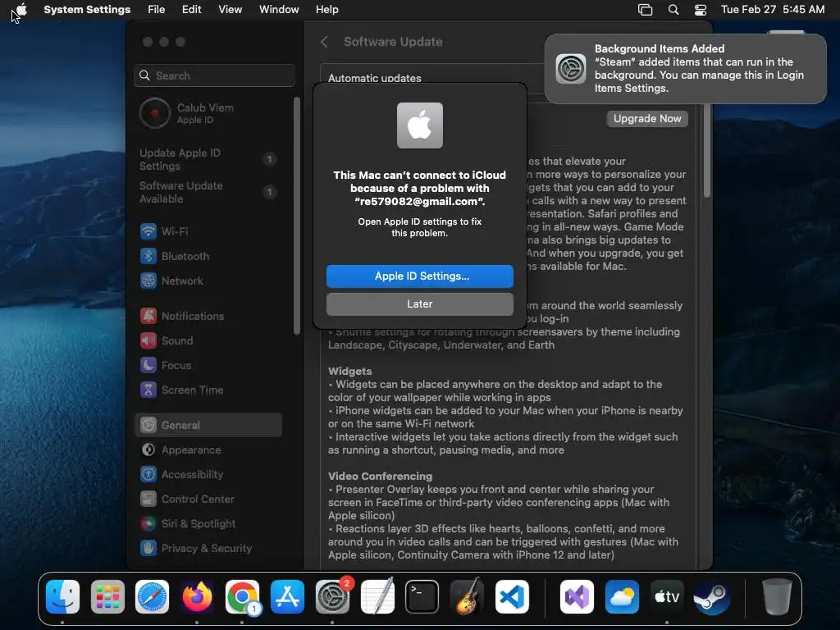The image size is (840, 630).
Task: Click the Search field in sidebar
Action: coord(214,75)
